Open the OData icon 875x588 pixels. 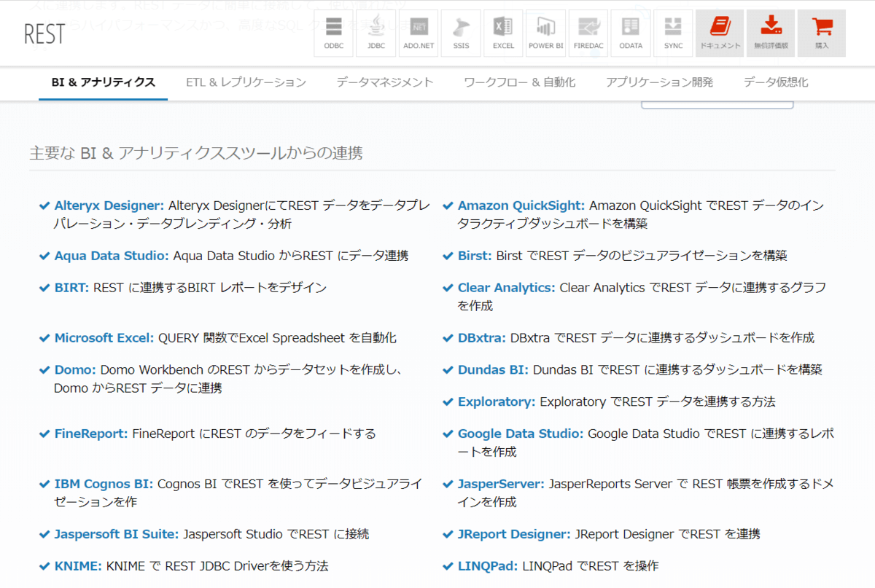tap(631, 34)
